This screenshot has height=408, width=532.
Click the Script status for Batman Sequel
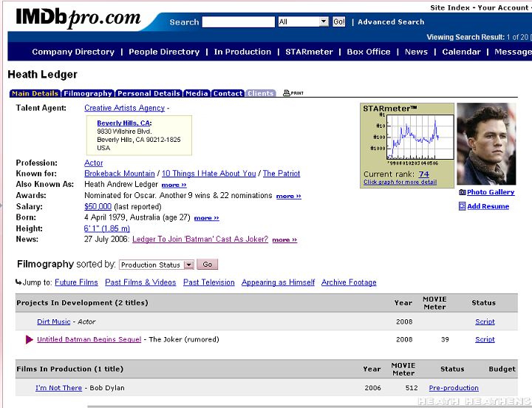485,339
